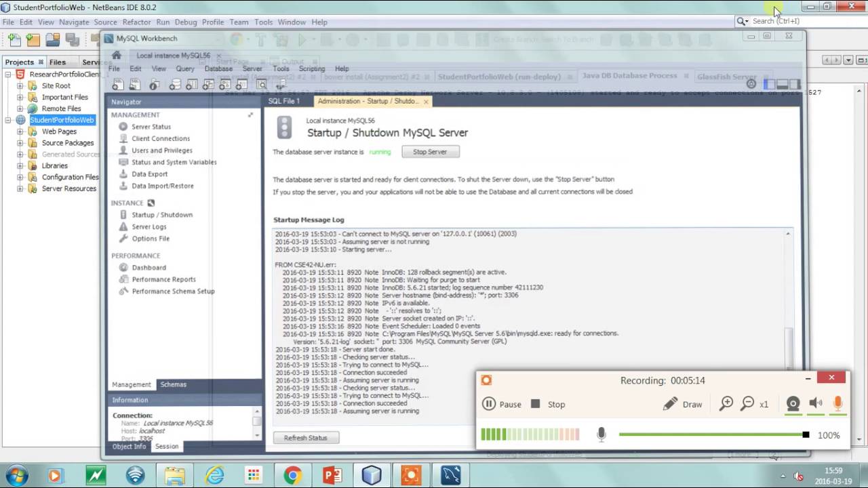Open PowerPoint from the taskbar

click(332, 475)
